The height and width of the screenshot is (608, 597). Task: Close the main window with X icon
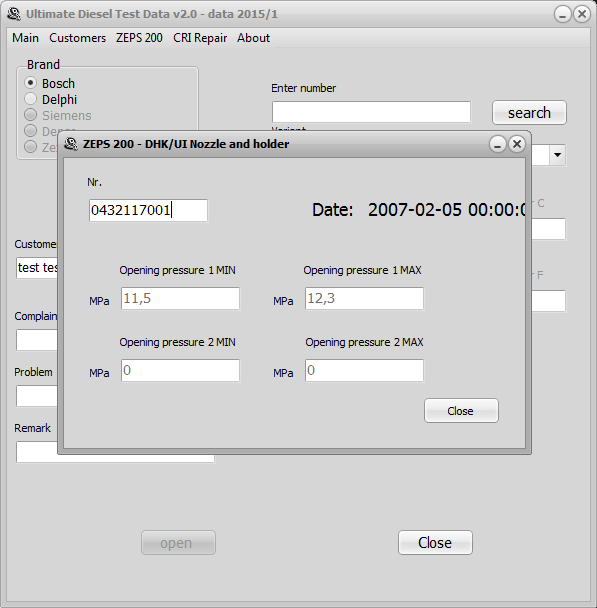click(582, 14)
